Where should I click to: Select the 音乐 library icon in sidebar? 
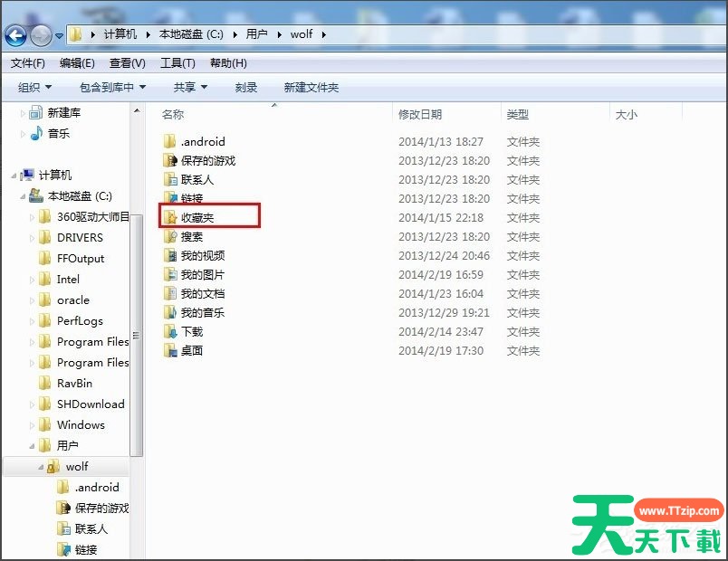36,133
